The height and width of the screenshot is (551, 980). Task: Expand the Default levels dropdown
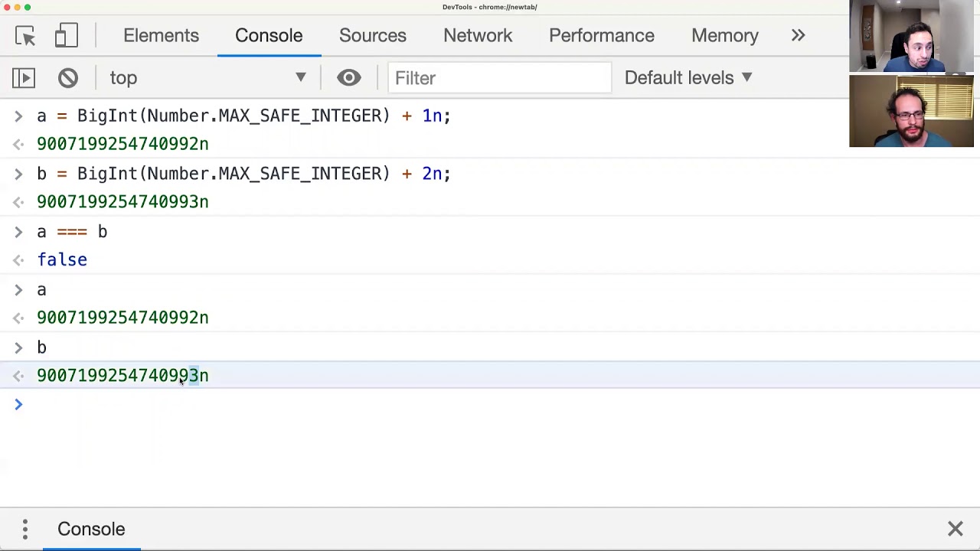point(688,78)
